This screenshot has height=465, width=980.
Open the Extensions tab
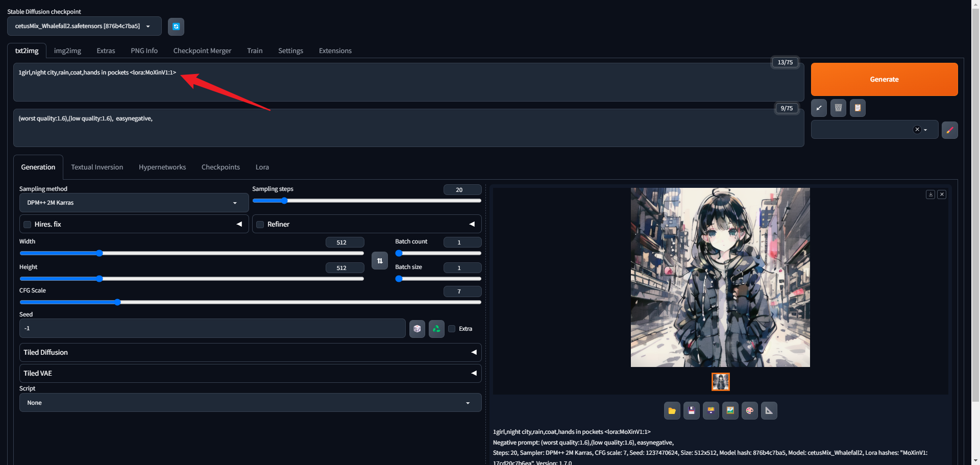(335, 51)
